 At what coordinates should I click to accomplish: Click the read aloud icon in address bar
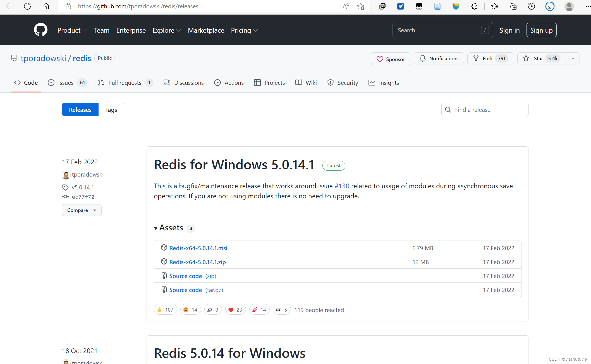pos(346,6)
